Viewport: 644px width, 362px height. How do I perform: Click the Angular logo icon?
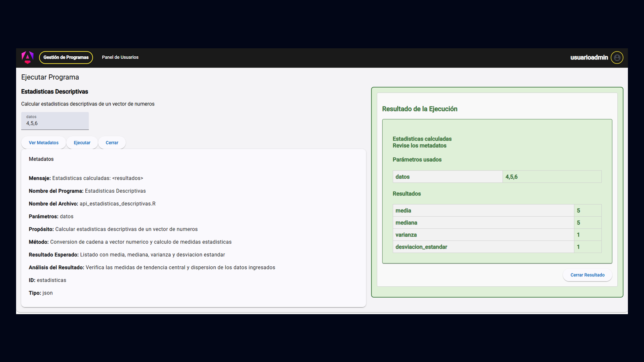click(x=27, y=58)
